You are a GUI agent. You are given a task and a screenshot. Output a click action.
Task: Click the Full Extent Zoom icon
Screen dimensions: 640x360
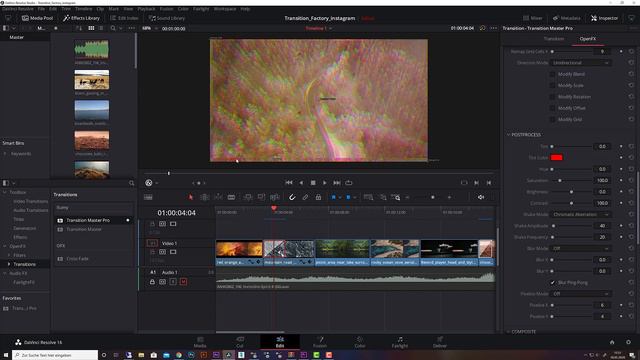[x=368, y=197]
